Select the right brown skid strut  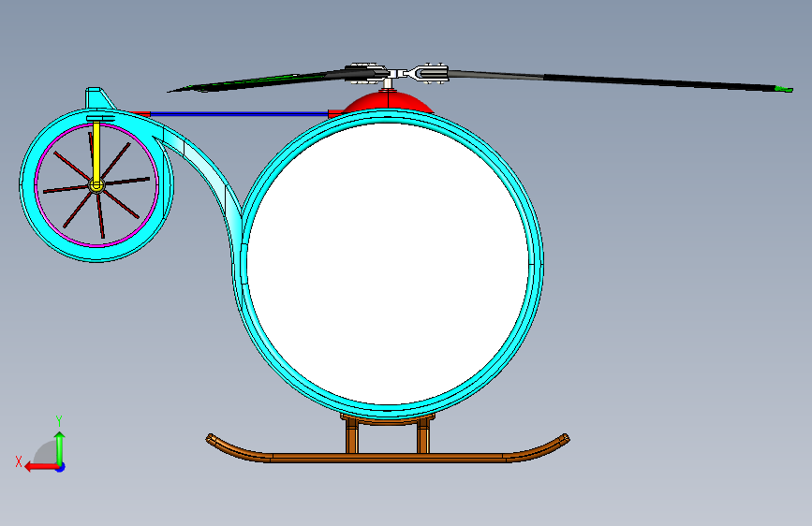pyautogui.click(x=423, y=436)
